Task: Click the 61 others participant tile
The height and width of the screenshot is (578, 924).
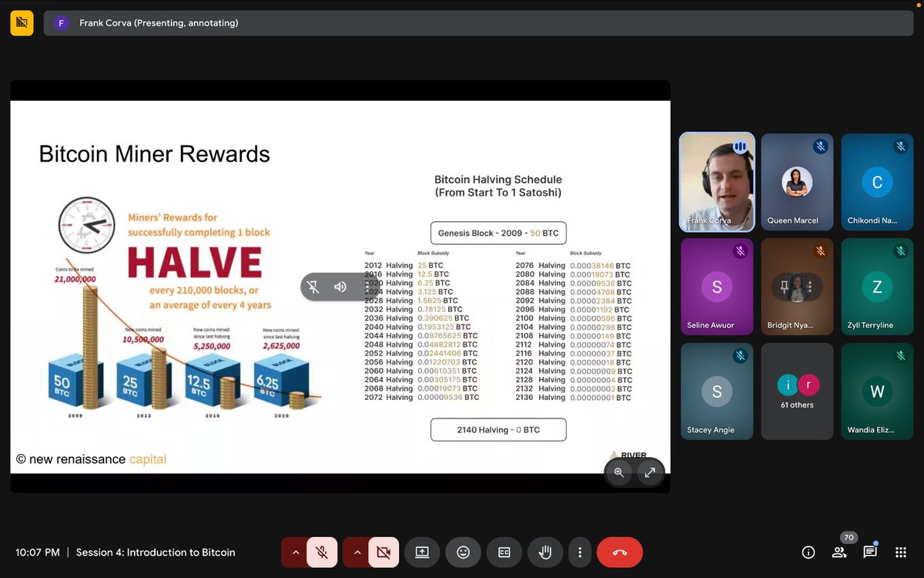Action: [x=797, y=391]
